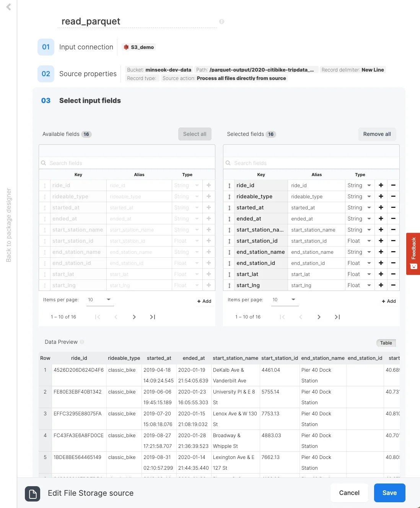Click reorder handle for ride_id selected row
Image resolution: width=420 pixels, height=508 pixels.
(x=229, y=185)
